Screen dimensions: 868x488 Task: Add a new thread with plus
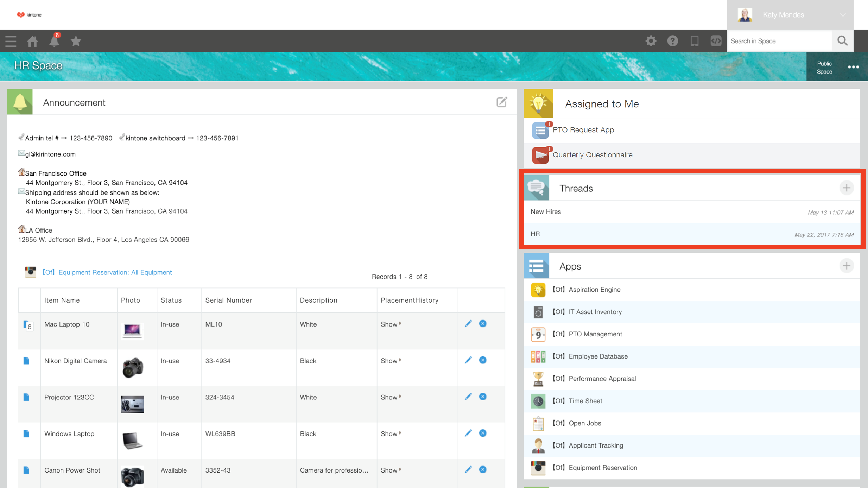[x=847, y=188]
